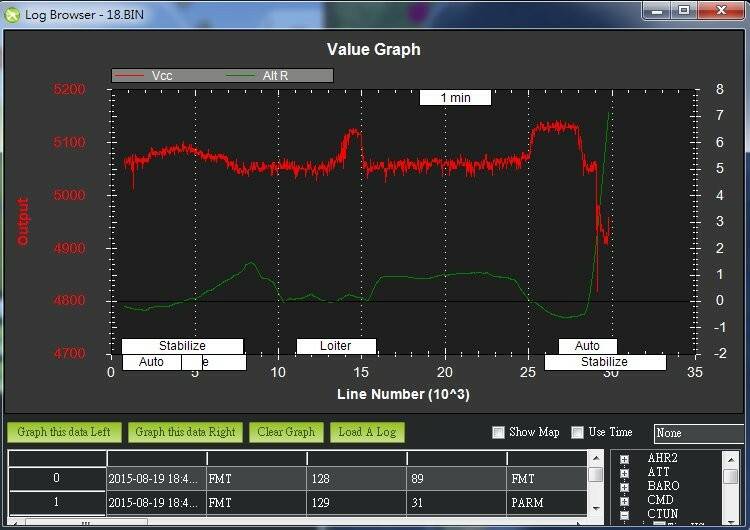750x530 pixels.
Task: Click the tree panel scrollbar down arrow
Action: click(731, 521)
